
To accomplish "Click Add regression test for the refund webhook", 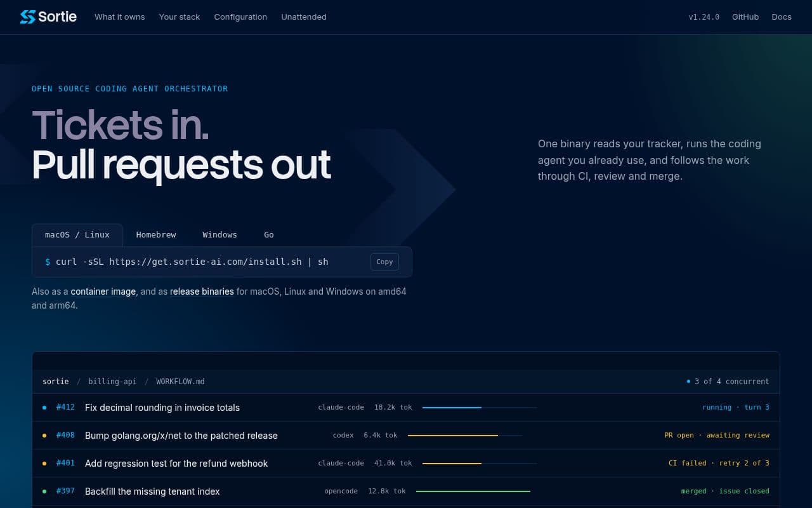I will coord(176,464).
